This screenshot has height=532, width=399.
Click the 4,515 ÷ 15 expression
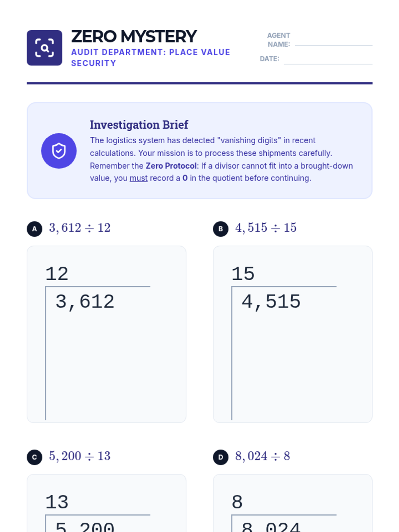tap(265, 228)
